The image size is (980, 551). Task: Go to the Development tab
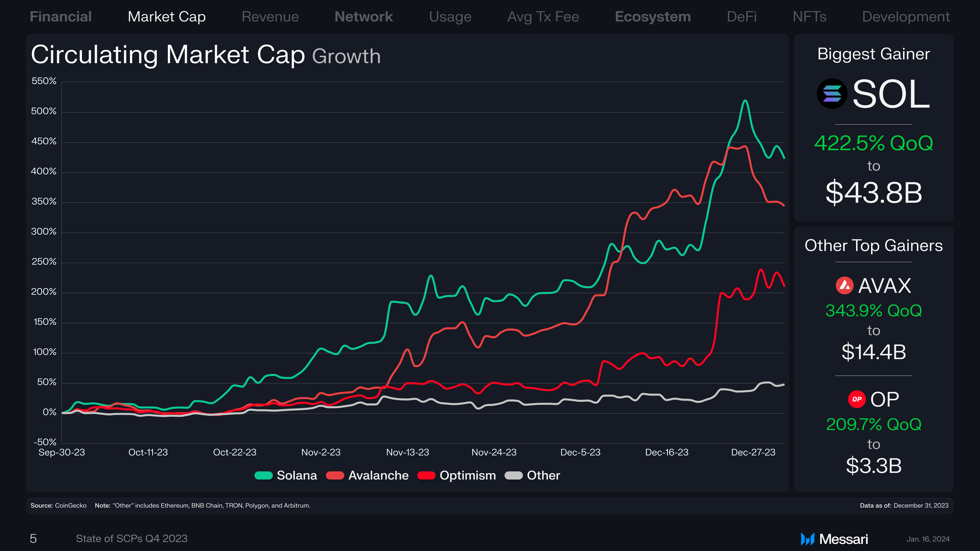coord(906,17)
